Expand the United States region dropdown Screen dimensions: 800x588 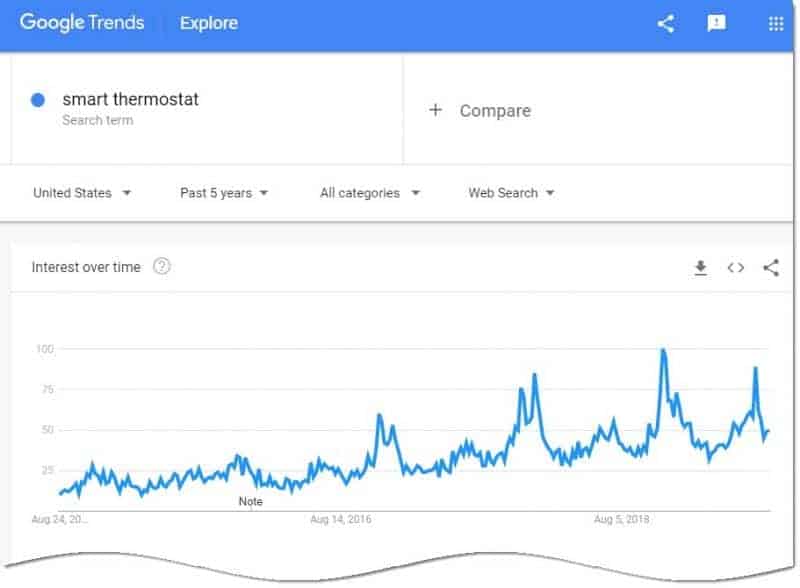coord(82,193)
